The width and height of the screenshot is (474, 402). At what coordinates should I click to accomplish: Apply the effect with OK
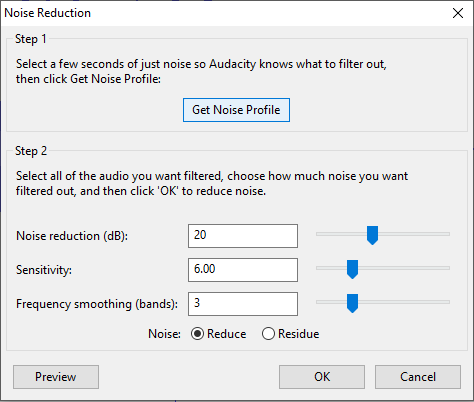pyautogui.click(x=322, y=377)
